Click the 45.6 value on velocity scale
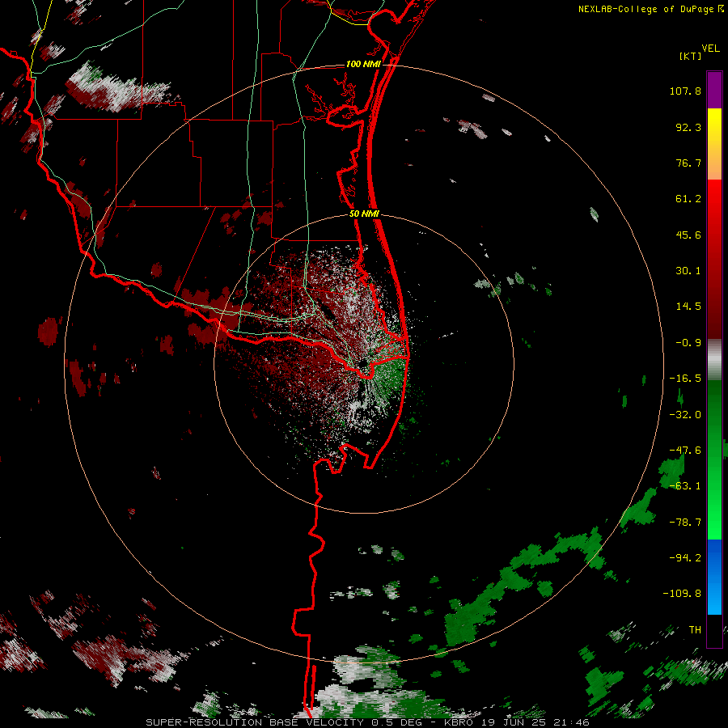 [688, 235]
